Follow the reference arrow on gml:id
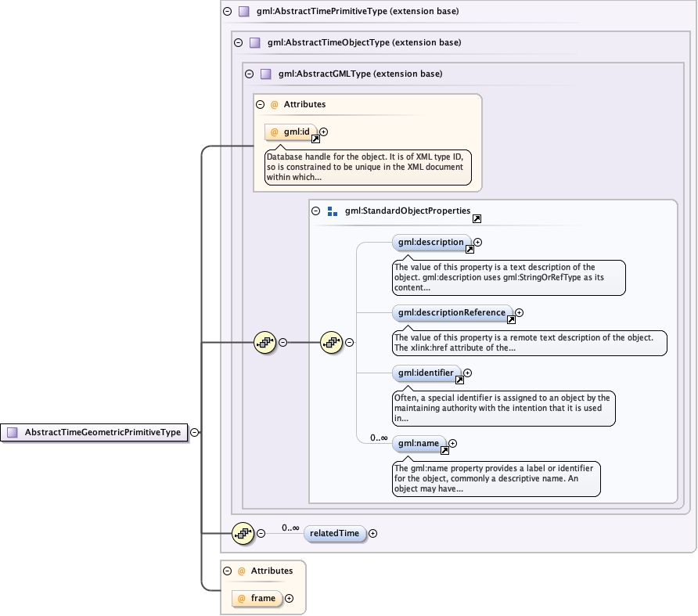The height and width of the screenshot is (616, 698). pyautogui.click(x=315, y=139)
